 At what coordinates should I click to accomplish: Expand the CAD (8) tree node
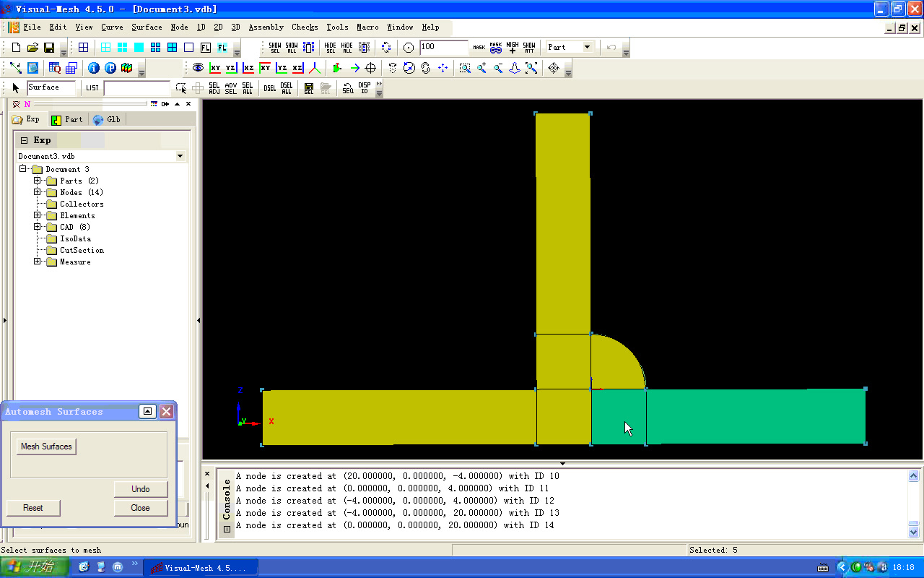pos(37,227)
